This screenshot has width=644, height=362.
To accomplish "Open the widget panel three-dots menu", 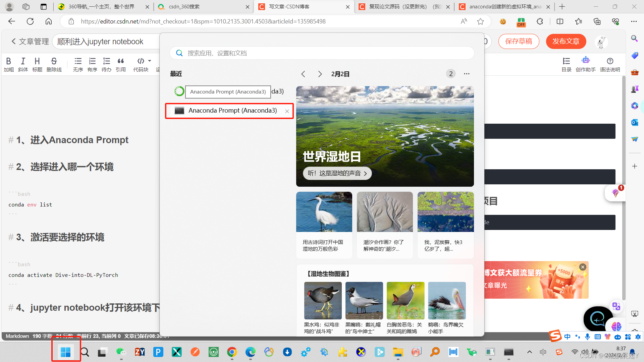I will pyautogui.click(x=467, y=74).
